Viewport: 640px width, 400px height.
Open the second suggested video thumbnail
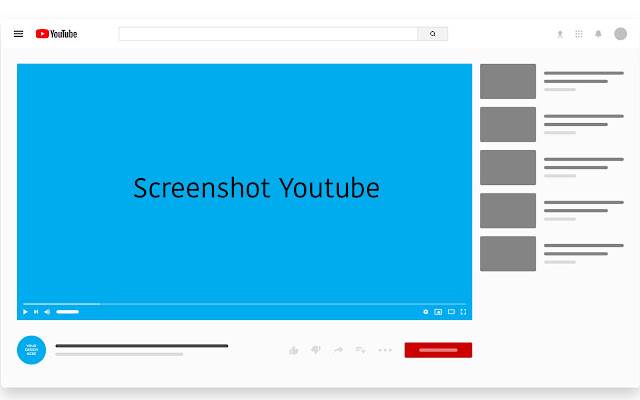pyautogui.click(x=508, y=124)
